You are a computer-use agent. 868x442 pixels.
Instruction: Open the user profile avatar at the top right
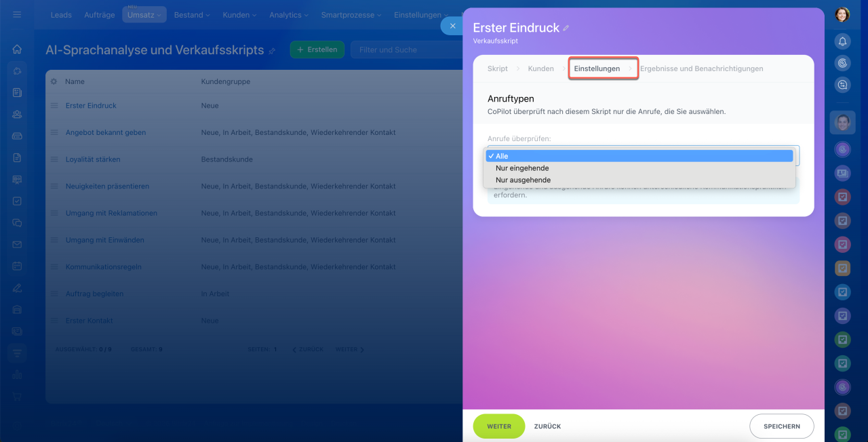842,14
